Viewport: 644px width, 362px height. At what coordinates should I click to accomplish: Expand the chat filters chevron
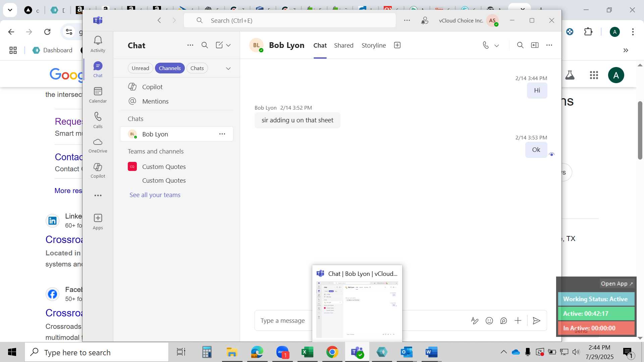tap(228, 68)
